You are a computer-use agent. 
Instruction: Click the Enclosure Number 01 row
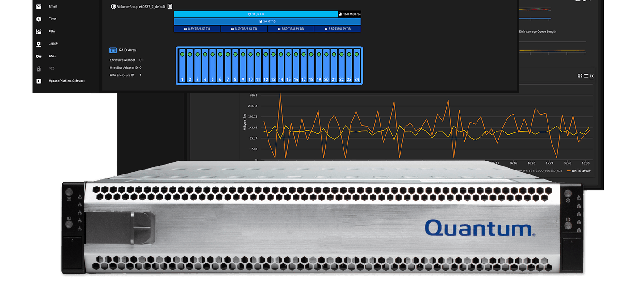(x=126, y=60)
